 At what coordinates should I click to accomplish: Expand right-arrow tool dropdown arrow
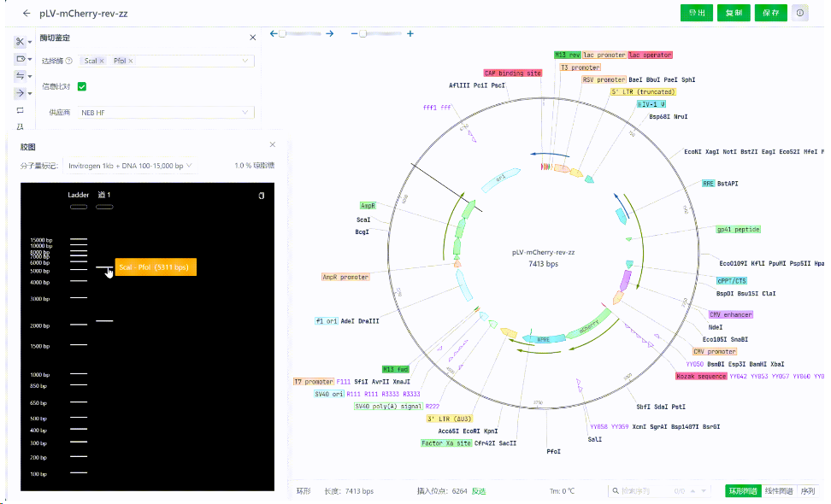(x=30, y=94)
